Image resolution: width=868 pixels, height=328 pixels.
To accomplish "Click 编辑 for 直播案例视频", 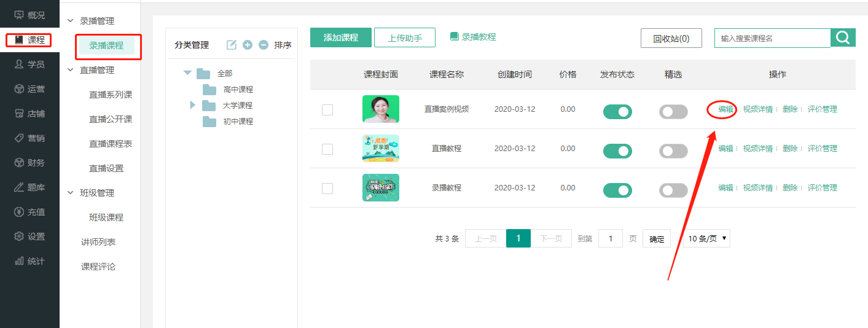I will coord(725,109).
